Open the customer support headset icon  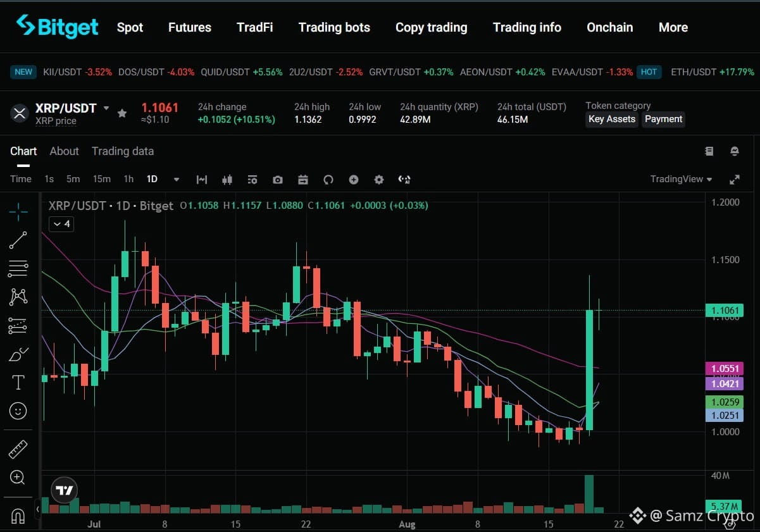735,151
